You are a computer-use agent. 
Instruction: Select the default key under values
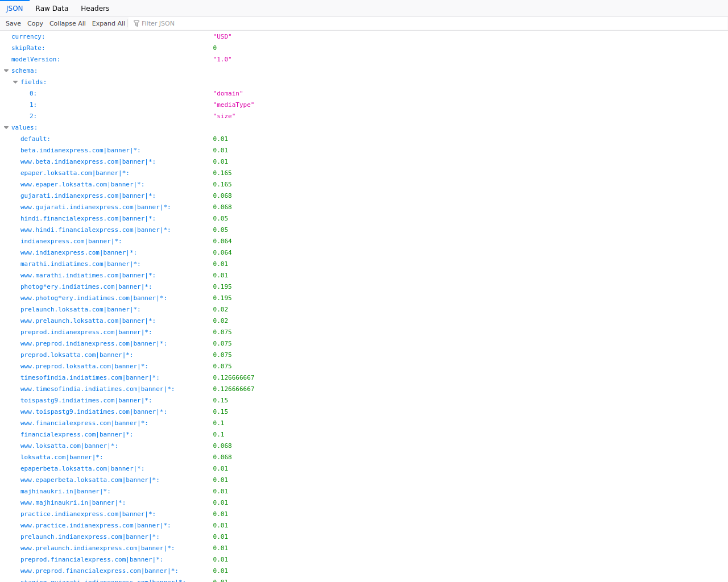[x=35, y=139]
